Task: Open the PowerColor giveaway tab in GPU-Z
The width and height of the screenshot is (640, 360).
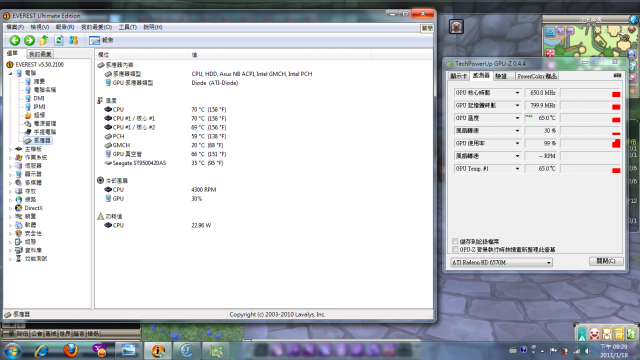Action: point(537,76)
